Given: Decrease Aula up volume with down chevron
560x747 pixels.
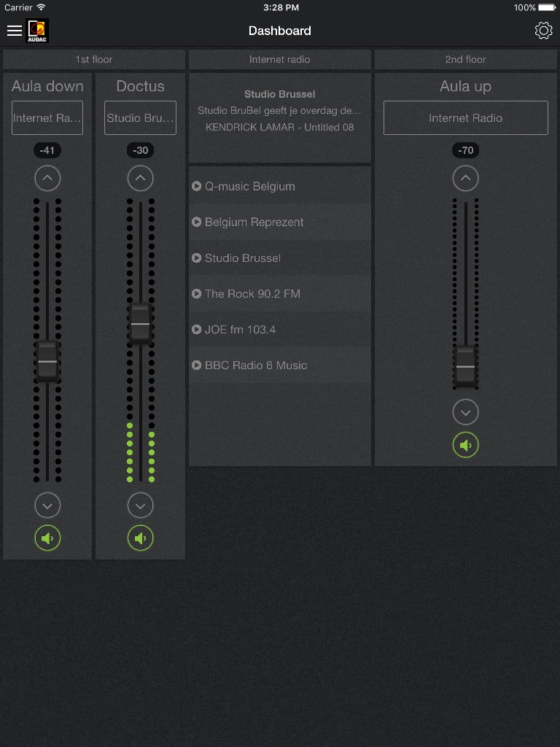Looking at the screenshot, I should click(x=466, y=412).
